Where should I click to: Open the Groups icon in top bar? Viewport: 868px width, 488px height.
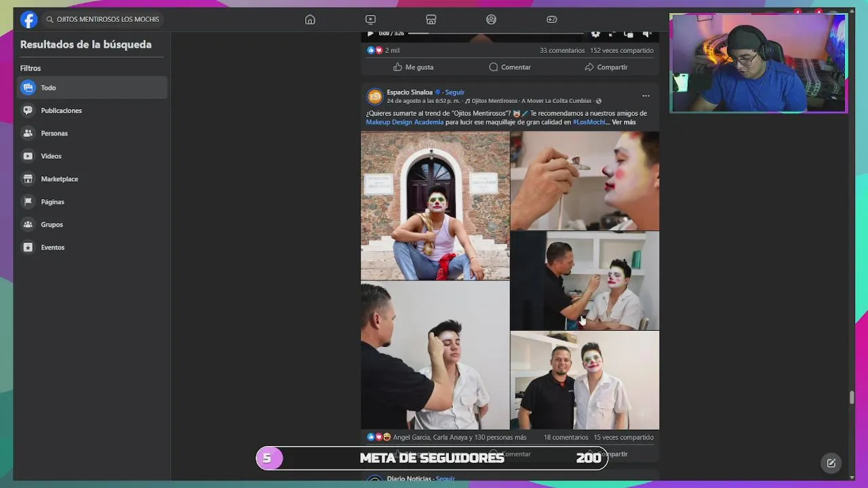pos(491,20)
